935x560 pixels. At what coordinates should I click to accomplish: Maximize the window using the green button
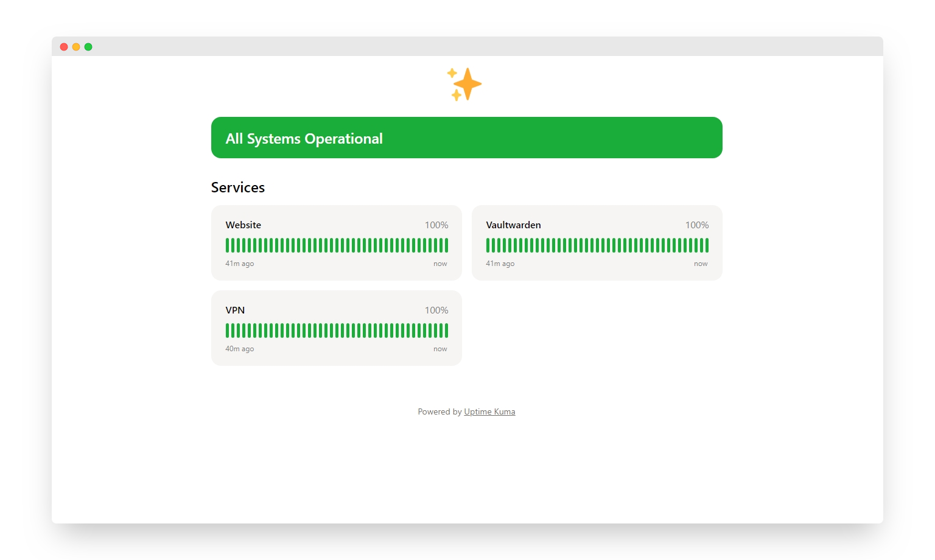coord(88,47)
